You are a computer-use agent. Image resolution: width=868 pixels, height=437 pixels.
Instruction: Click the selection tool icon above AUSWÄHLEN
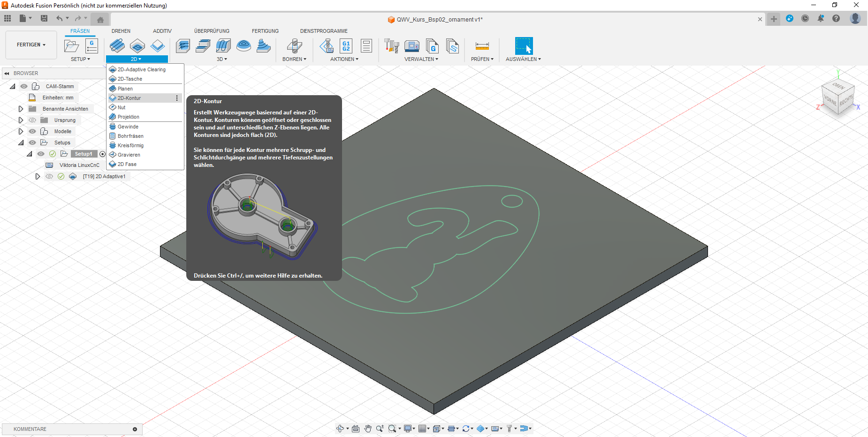(524, 46)
